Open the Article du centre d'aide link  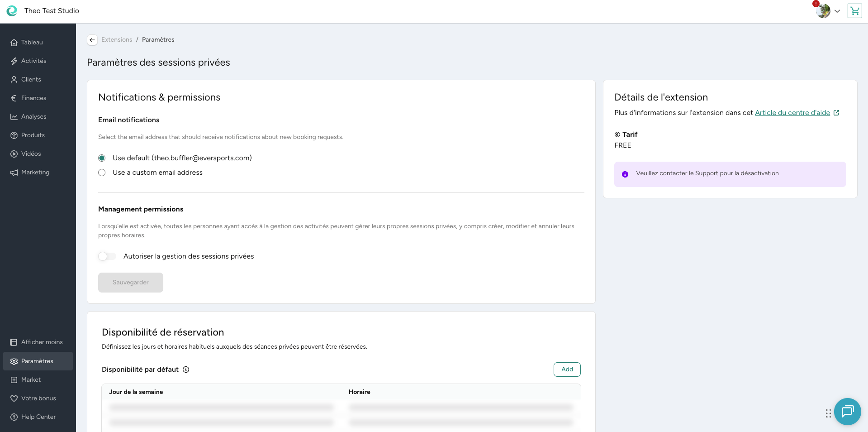pos(792,113)
